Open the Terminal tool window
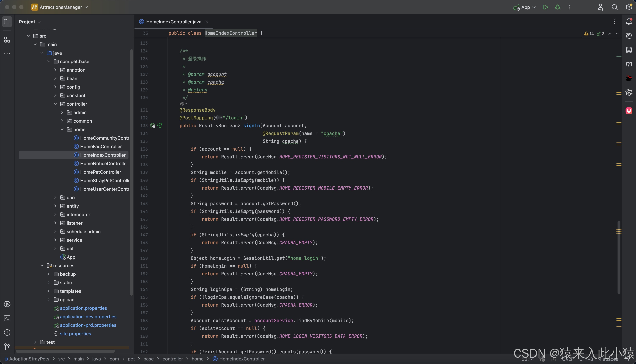636x364 pixels. click(x=7, y=318)
